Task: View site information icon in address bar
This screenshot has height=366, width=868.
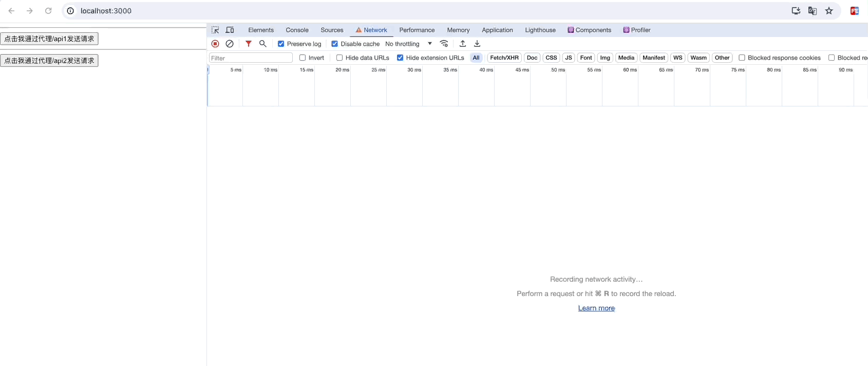Action: coord(71,11)
